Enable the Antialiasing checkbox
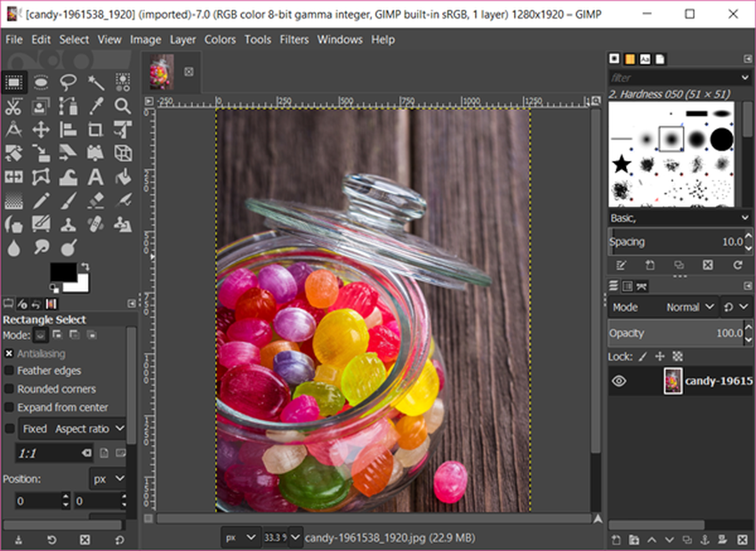The image size is (756, 551). point(10,352)
